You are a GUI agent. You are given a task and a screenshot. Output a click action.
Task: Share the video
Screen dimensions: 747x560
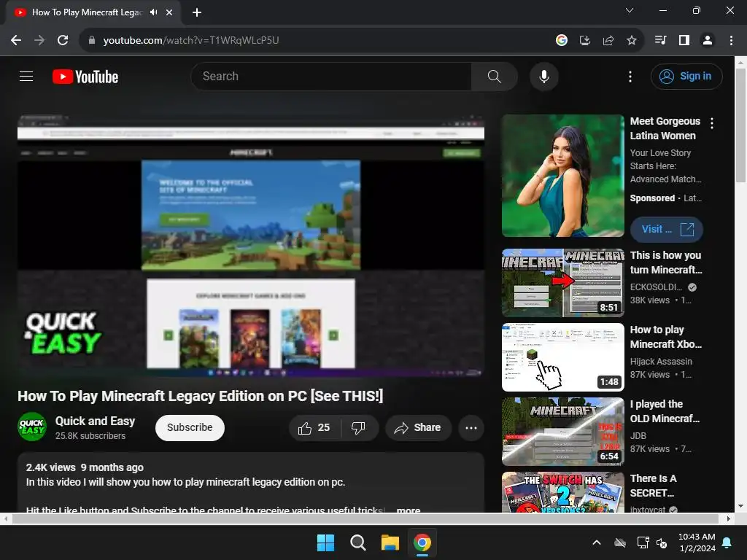pyautogui.click(x=418, y=427)
